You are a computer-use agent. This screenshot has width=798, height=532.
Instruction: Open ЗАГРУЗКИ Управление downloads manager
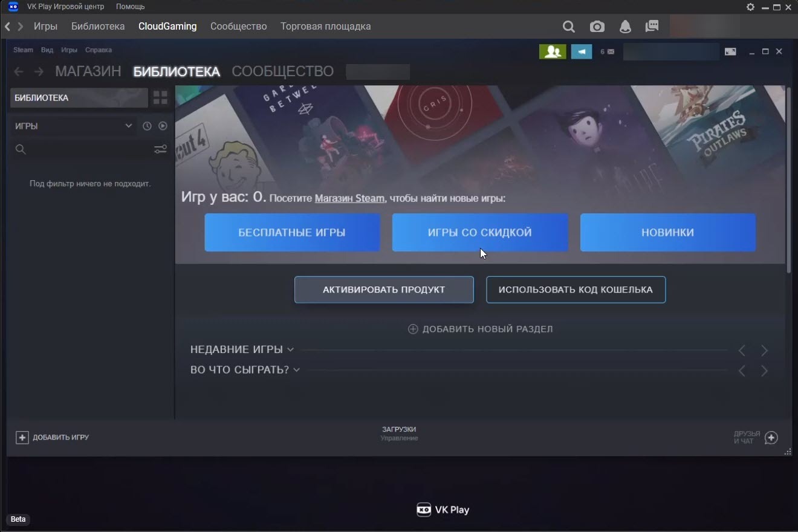point(399,433)
